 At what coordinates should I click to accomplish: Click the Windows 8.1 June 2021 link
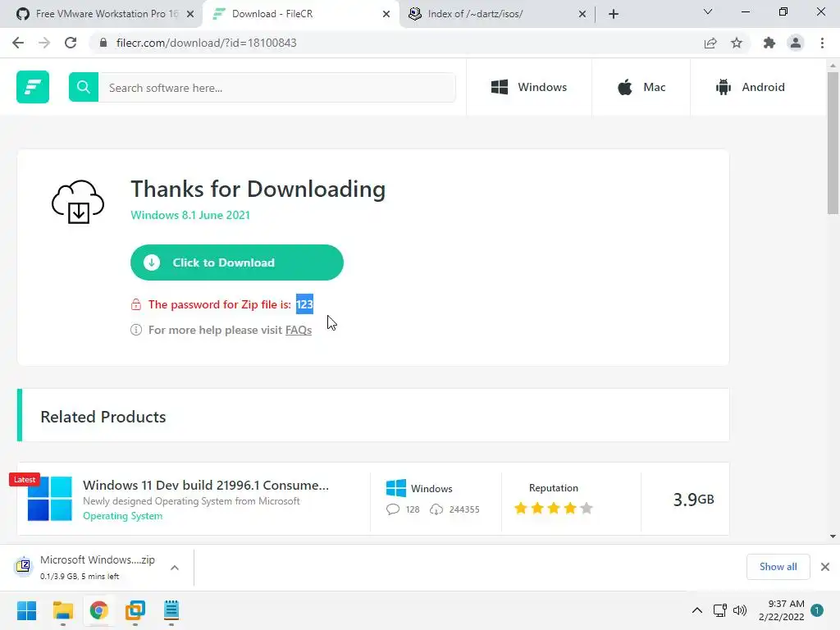pos(190,215)
